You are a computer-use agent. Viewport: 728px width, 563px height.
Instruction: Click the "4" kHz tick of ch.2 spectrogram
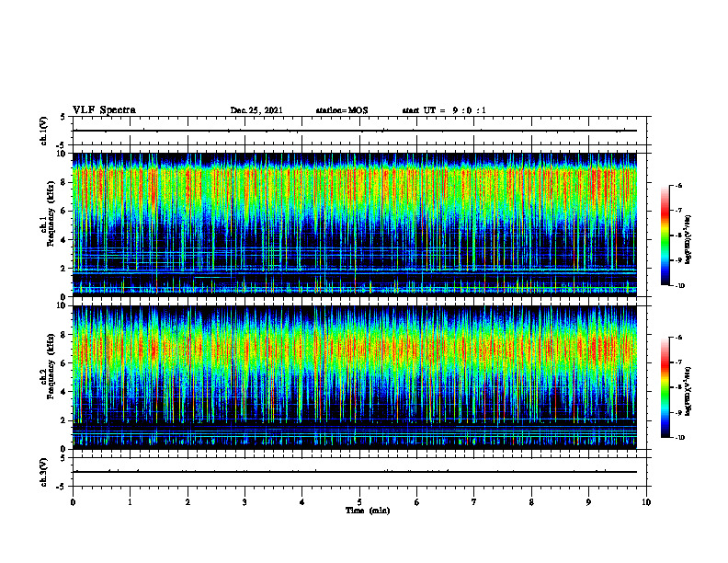pos(64,392)
